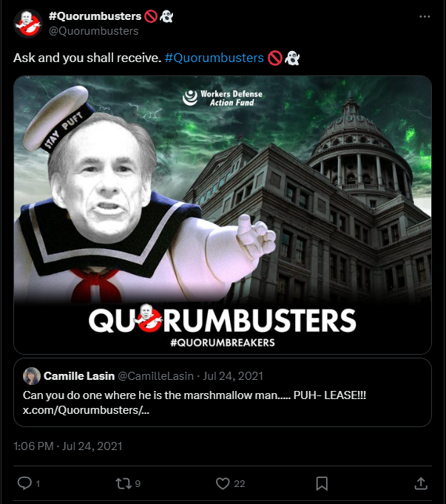View the 9 reposts count

click(x=138, y=483)
